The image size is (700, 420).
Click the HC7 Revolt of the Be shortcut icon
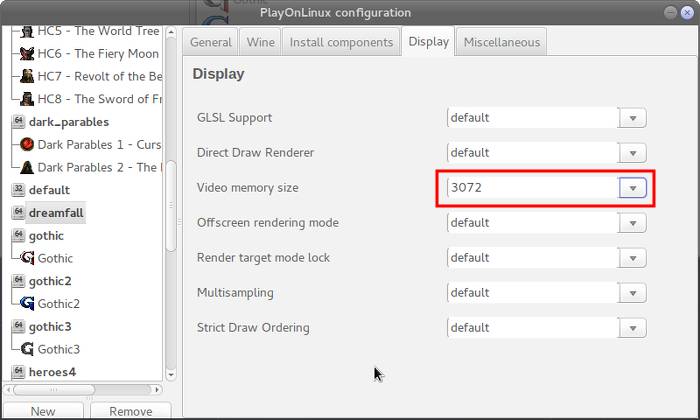pyautogui.click(x=27, y=76)
